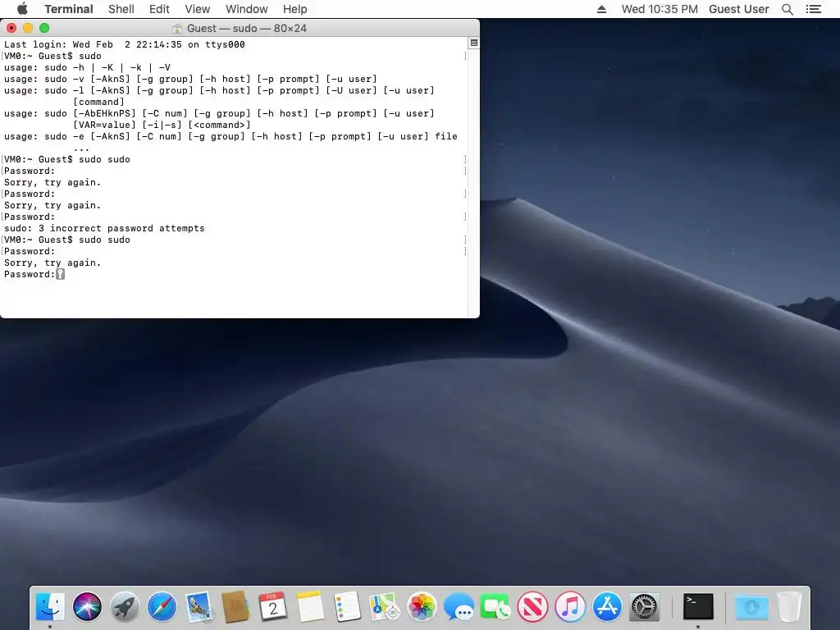Open the Shell menu
Image resolution: width=840 pixels, height=630 pixels.
pos(121,9)
